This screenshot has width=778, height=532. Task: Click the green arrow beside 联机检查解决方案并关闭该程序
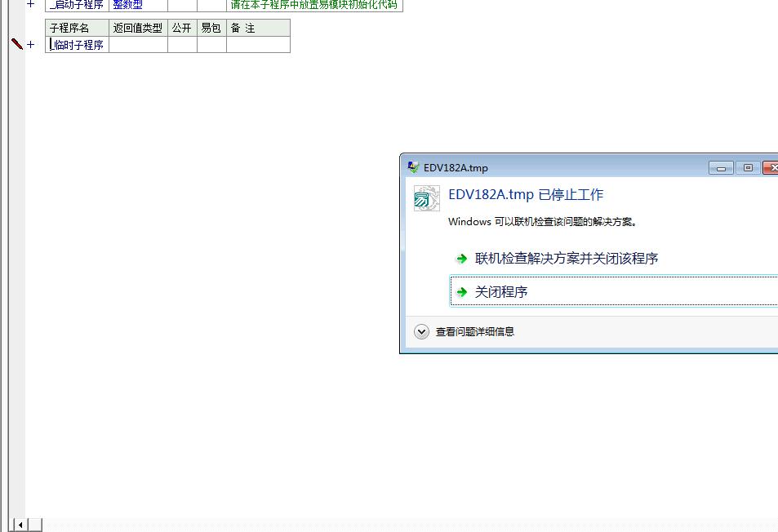click(x=462, y=259)
